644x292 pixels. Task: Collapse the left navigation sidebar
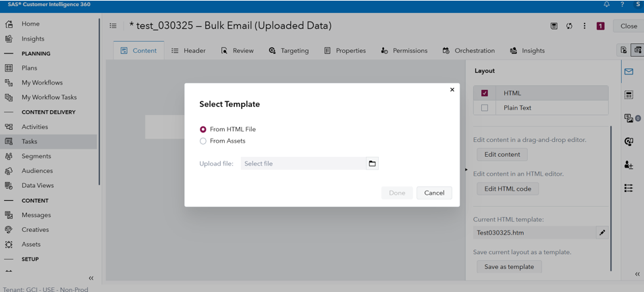click(x=91, y=278)
